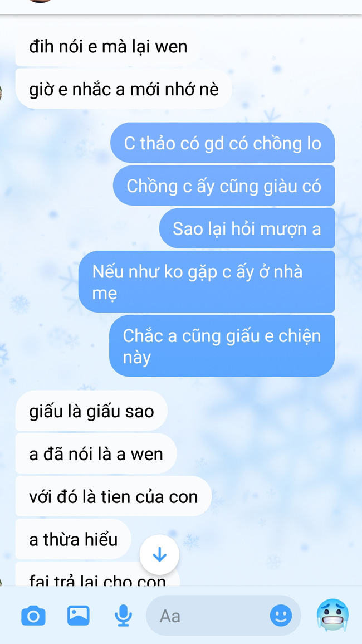Tap message 'C thảo có gd có chồng lo'
Image resolution: width=362 pixels, height=644 pixels.
click(222, 143)
